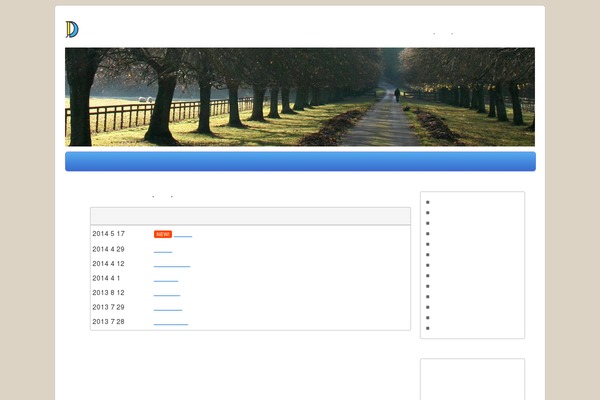Image resolution: width=600 pixels, height=400 pixels.
Task: Open the link beside date 2014 4 12
Action: pyautogui.click(x=172, y=264)
